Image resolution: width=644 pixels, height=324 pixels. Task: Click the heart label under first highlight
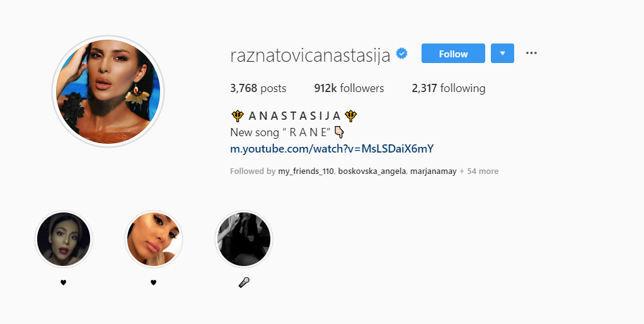63,282
